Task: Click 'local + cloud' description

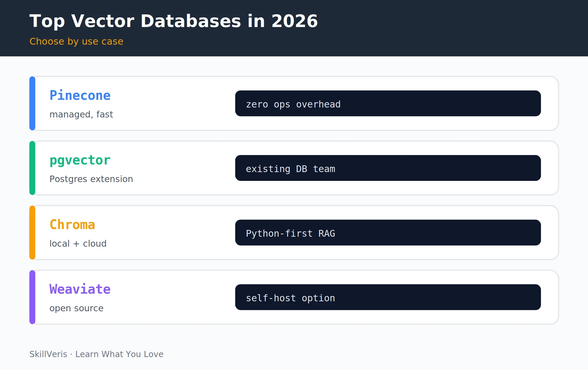Action: (78, 243)
